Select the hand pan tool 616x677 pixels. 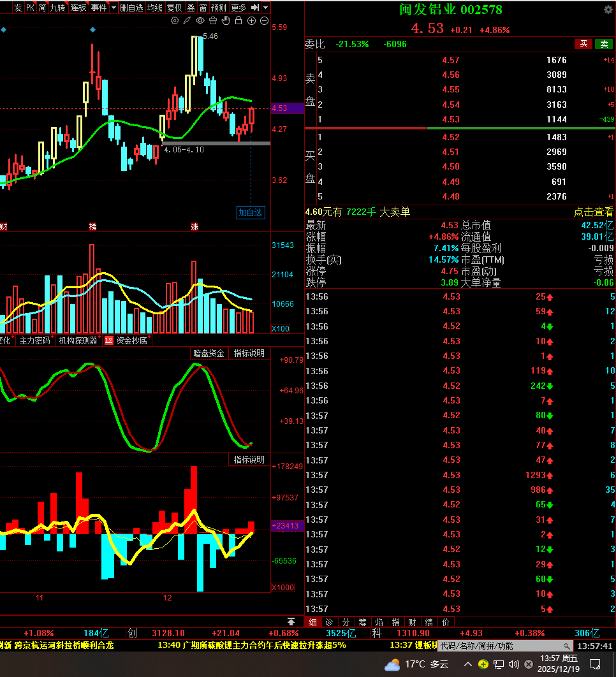226,20
